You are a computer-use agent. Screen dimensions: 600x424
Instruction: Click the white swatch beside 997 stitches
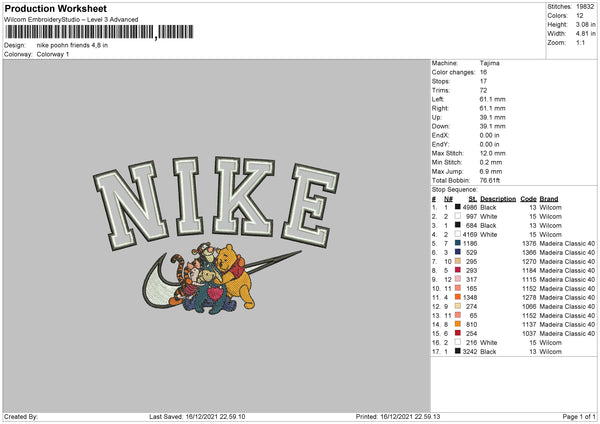tap(457, 216)
